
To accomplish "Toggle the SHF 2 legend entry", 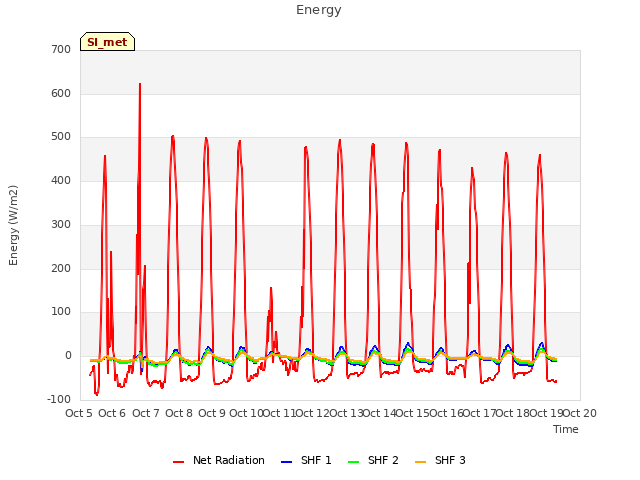I will coord(373,460).
